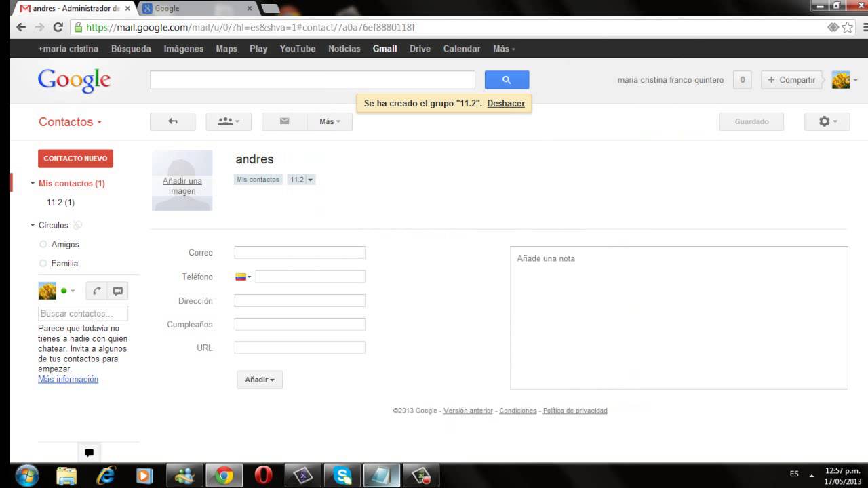868x488 pixels.
Task: Open Drive in Google bar
Action: tap(420, 49)
